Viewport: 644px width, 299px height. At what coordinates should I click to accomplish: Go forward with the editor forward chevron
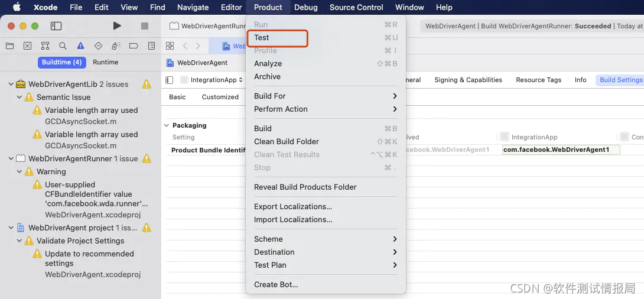click(198, 45)
